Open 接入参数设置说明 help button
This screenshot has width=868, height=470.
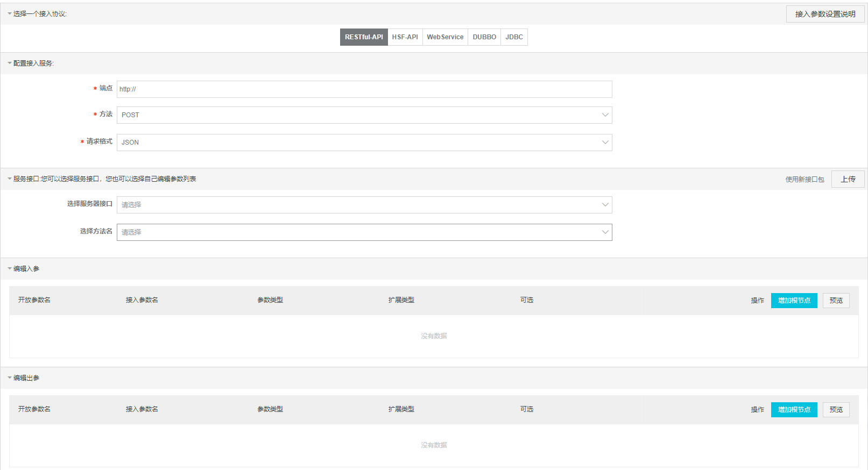pyautogui.click(x=825, y=14)
